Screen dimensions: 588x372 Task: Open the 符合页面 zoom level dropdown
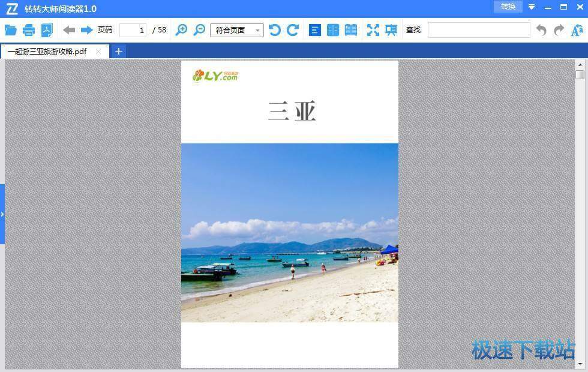(257, 30)
